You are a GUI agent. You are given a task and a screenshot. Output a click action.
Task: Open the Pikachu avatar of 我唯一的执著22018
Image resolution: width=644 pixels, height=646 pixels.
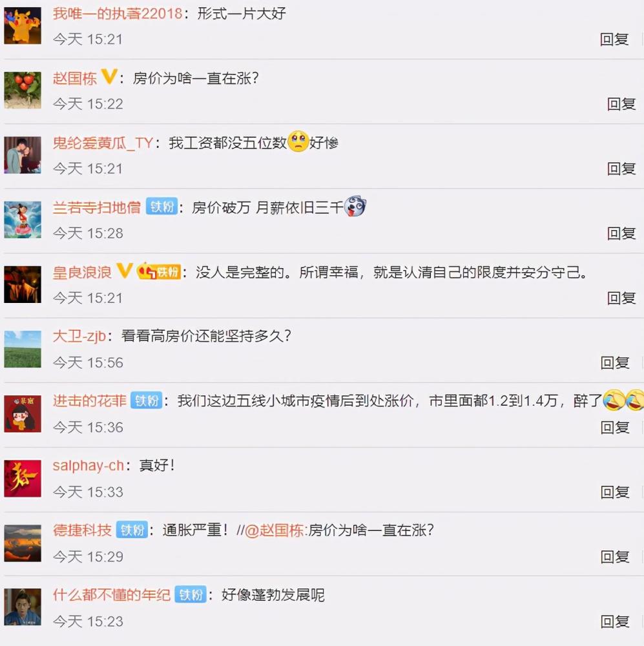[23, 26]
